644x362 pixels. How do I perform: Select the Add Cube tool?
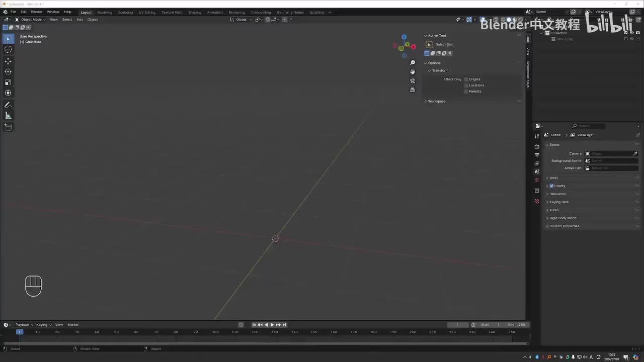[8, 128]
